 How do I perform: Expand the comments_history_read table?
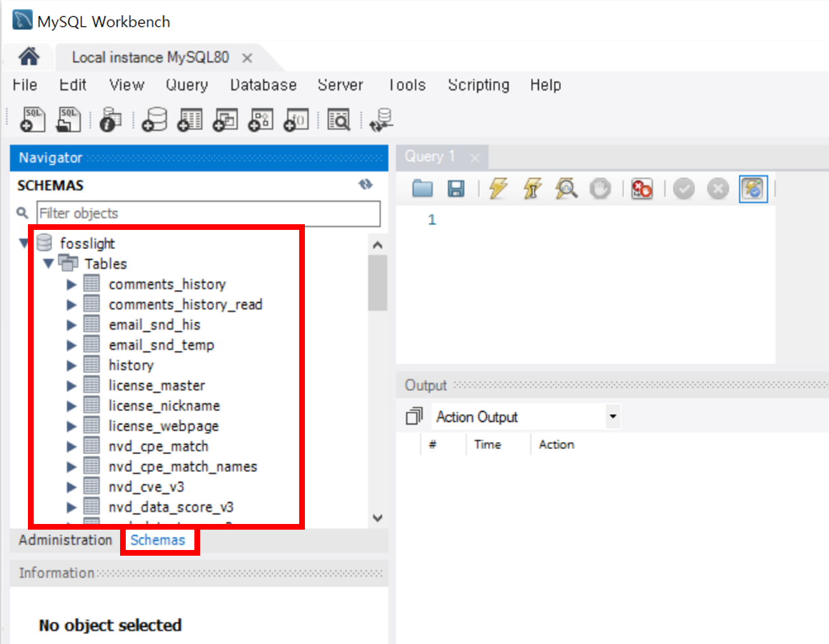[x=71, y=304]
